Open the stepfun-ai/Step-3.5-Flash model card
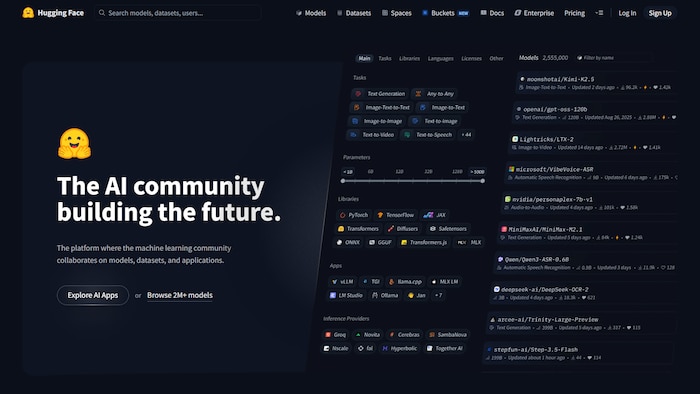 (x=579, y=353)
